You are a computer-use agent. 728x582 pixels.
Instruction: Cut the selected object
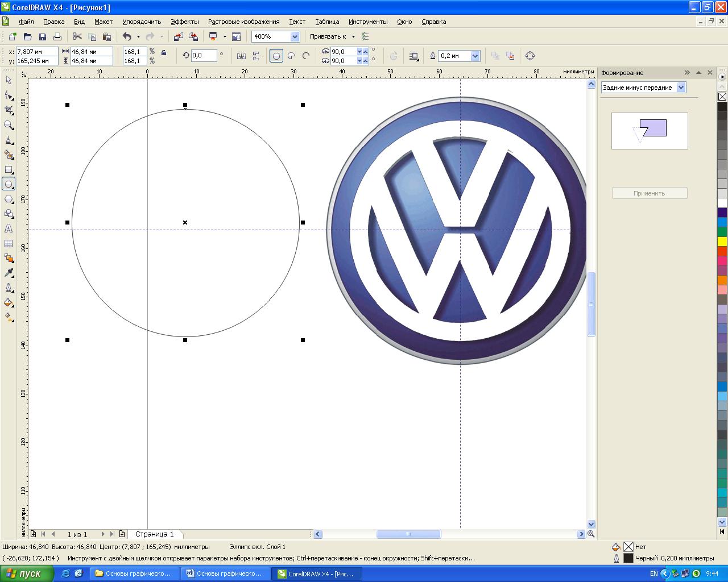77,36
